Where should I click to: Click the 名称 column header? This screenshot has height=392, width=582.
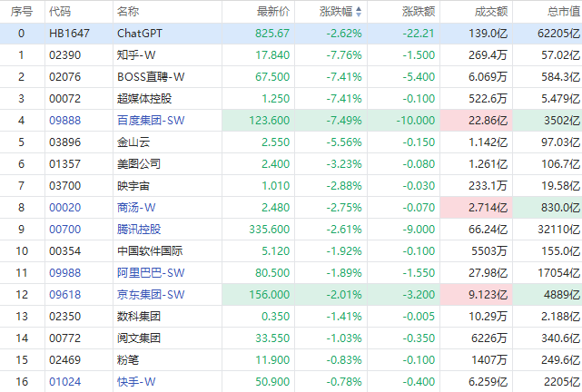click(128, 12)
